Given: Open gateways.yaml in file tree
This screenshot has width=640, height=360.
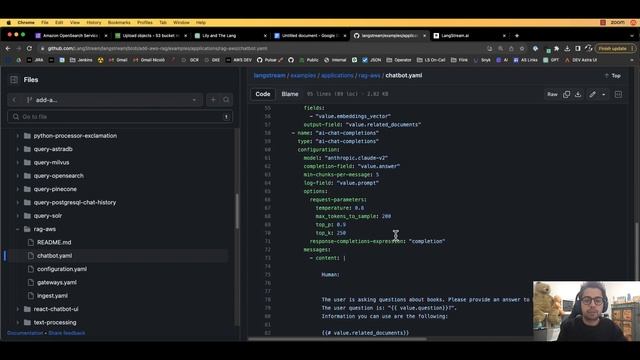Looking at the screenshot, I should point(57,282).
